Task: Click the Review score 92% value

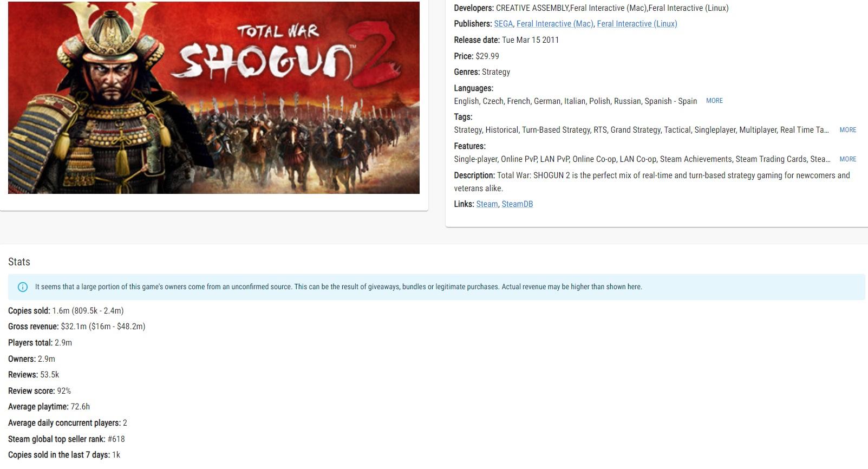Action: (x=64, y=391)
